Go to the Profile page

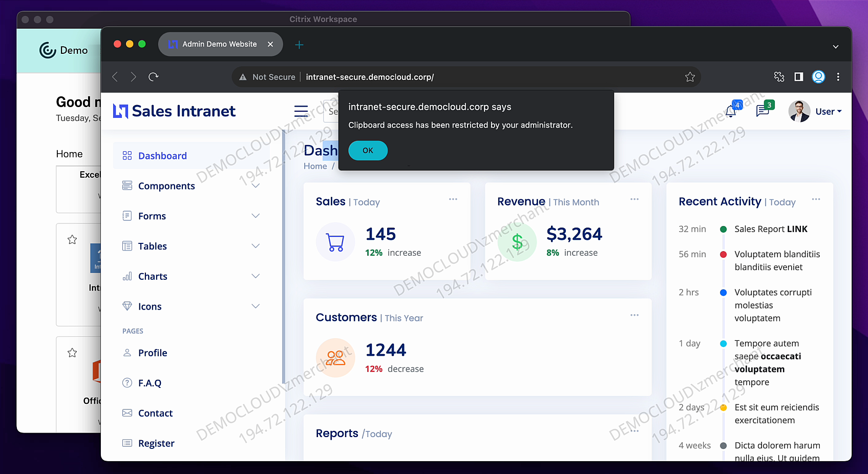coord(153,353)
